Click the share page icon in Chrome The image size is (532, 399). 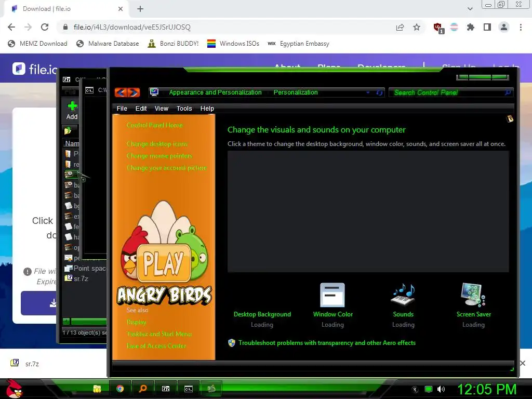[400, 27]
